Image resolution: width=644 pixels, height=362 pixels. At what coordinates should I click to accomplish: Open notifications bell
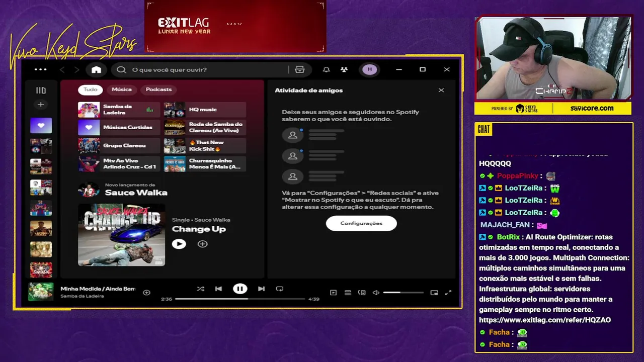tap(327, 69)
